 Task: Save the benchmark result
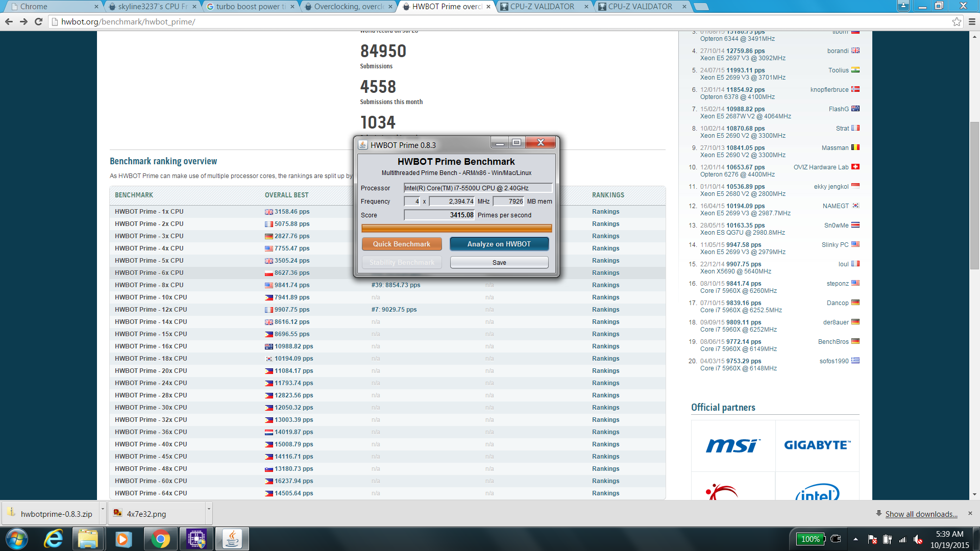point(499,262)
